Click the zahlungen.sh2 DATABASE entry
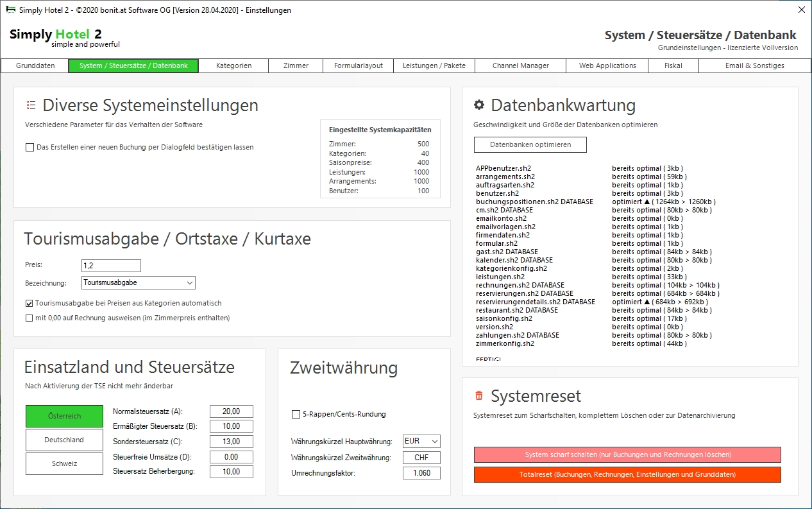 coord(518,335)
